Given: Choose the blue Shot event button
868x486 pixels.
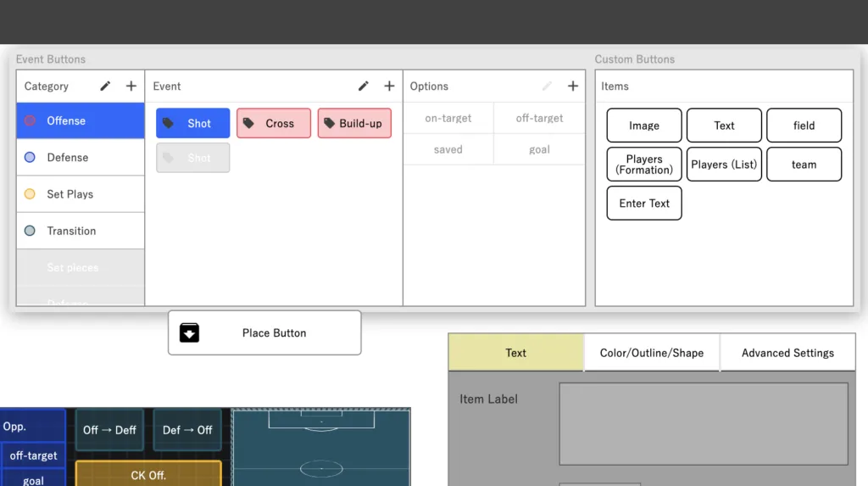Looking at the screenshot, I should click(192, 123).
